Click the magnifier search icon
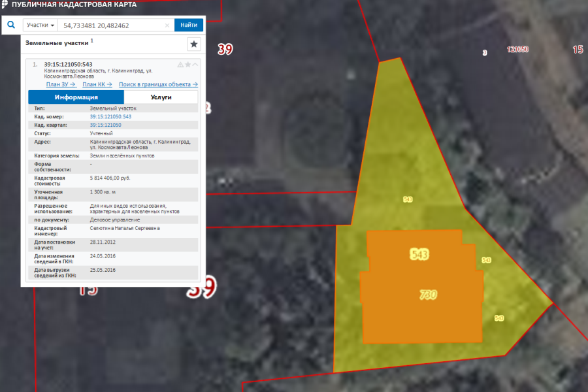This screenshot has width=588, height=392. (x=11, y=25)
